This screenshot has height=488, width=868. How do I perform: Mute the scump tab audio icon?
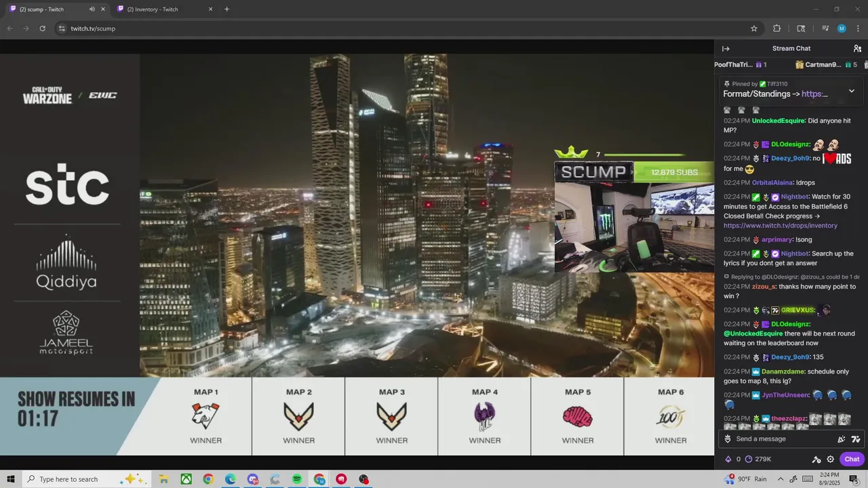pyautogui.click(x=92, y=9)
